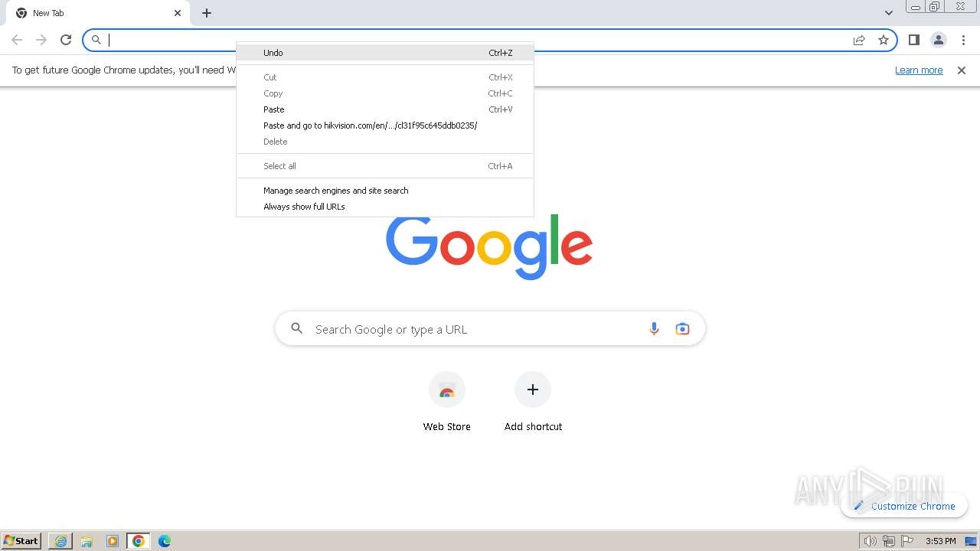Open the Web Store shortcut
Viewport: 980px width, 551px height.
point(447,402)
